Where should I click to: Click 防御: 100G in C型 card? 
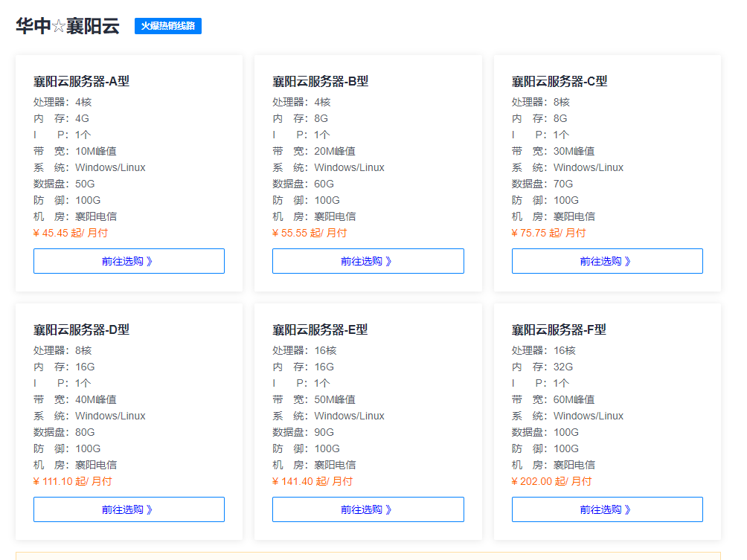point(545,201)
